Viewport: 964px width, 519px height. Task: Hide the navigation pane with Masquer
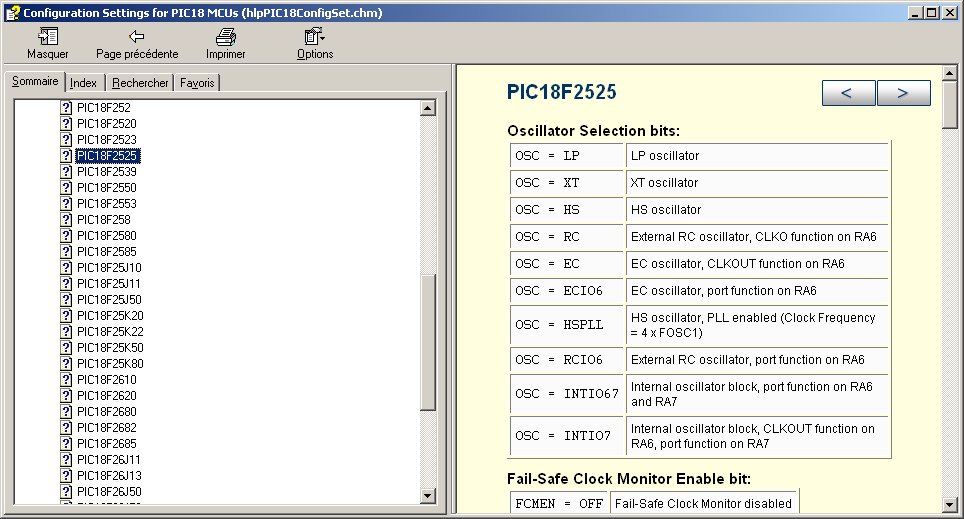[47, 44]
